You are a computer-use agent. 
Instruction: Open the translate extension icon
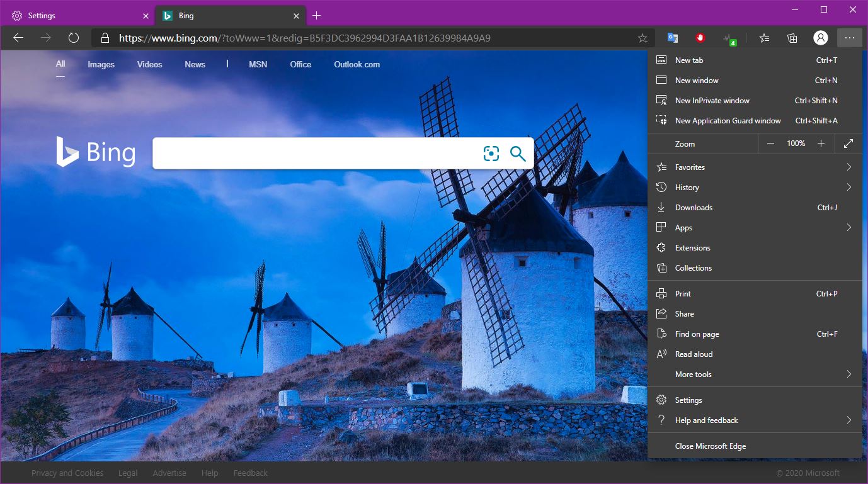673,38
